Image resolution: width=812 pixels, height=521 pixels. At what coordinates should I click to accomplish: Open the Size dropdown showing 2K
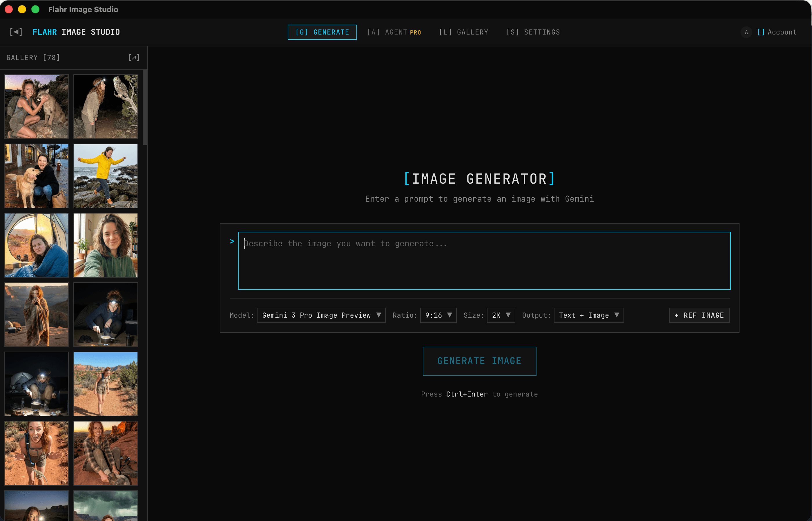[501, 315]
